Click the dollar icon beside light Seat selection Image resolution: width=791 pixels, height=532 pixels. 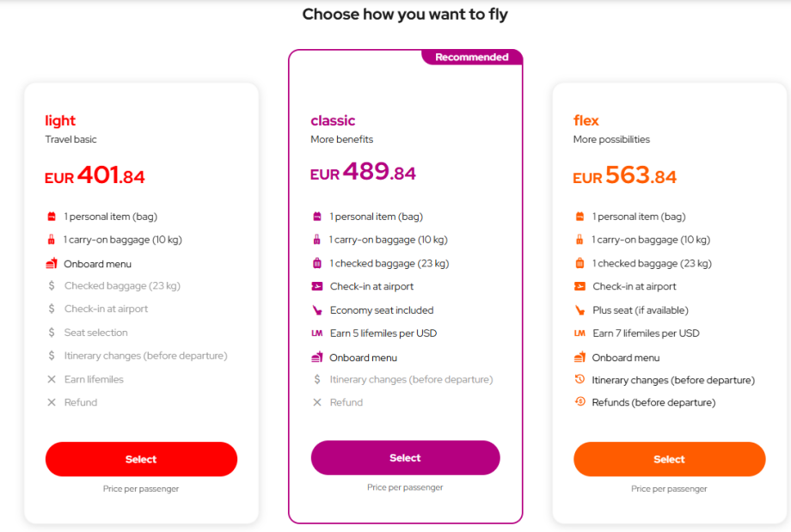tap(52, 333)
